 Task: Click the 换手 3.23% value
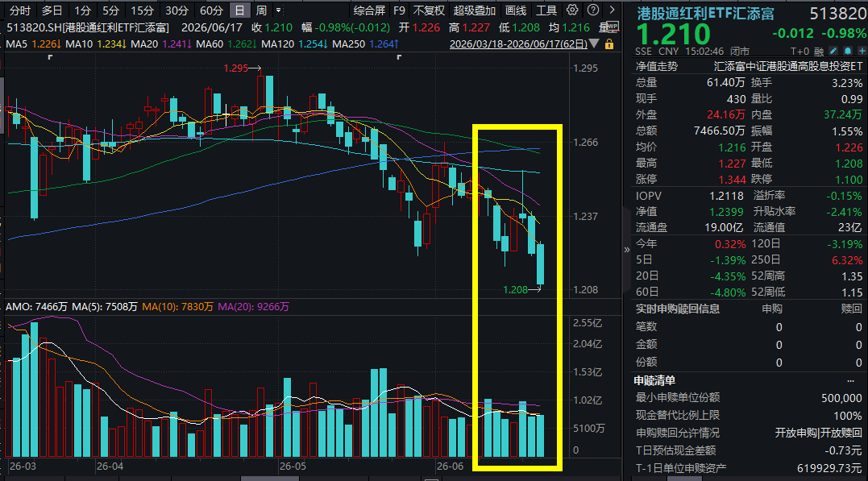tap(847, 83)
